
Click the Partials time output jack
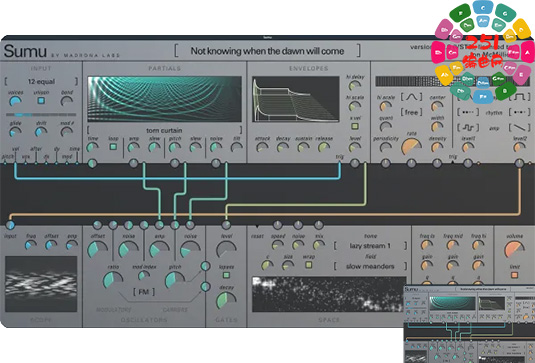coord(92,163)
